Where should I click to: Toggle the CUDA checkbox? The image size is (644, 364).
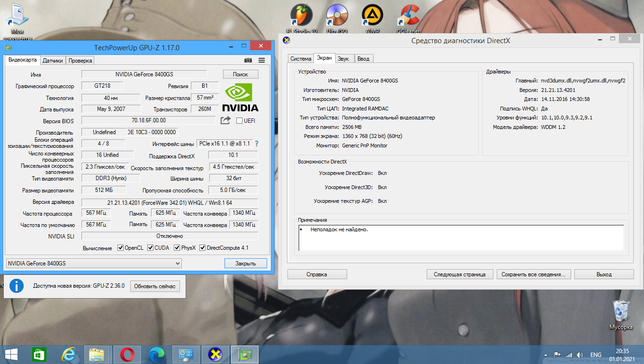pyautogui.click(x=151, y=248)
